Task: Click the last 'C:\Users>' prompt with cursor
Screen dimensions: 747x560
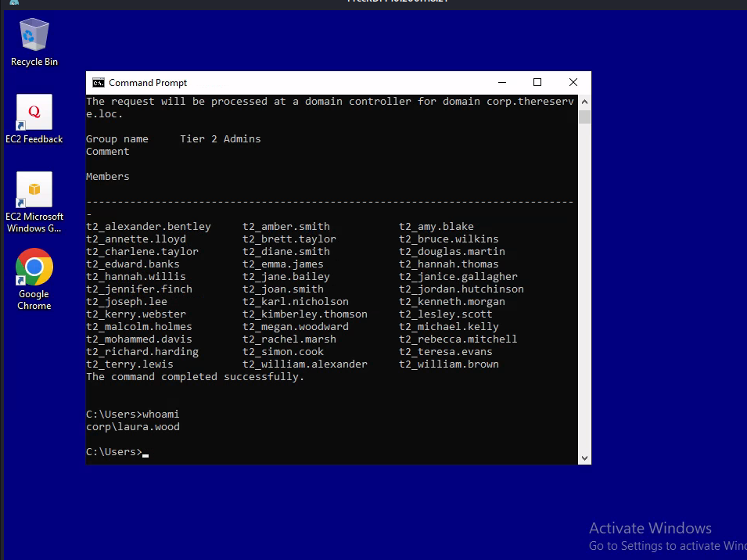Action: click(117, 452)
